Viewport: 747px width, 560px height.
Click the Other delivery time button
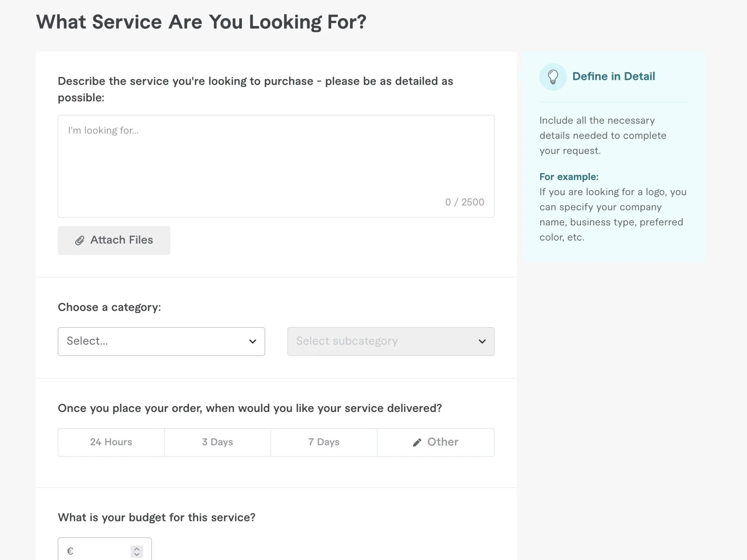point(435,442)
